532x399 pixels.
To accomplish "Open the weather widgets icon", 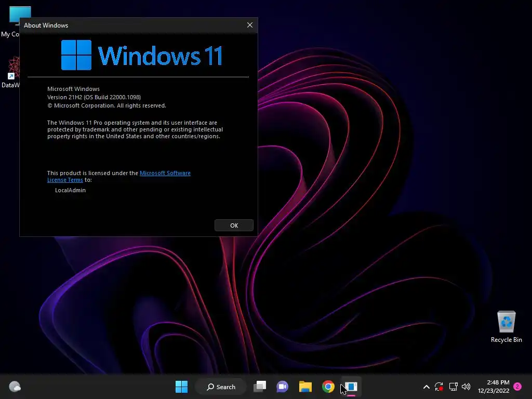I will [x=15, y=387].
